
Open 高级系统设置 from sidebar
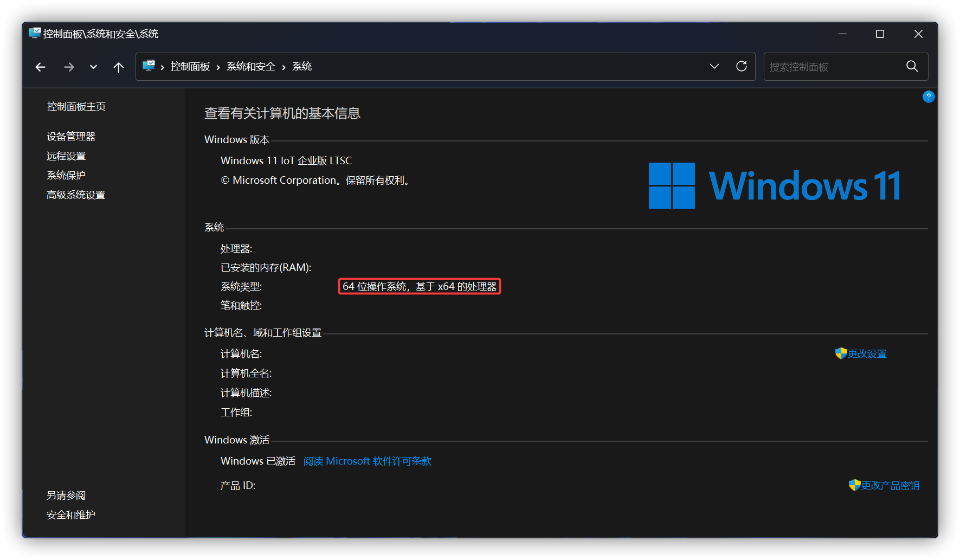pyautogui.click(x=76, y=195)
